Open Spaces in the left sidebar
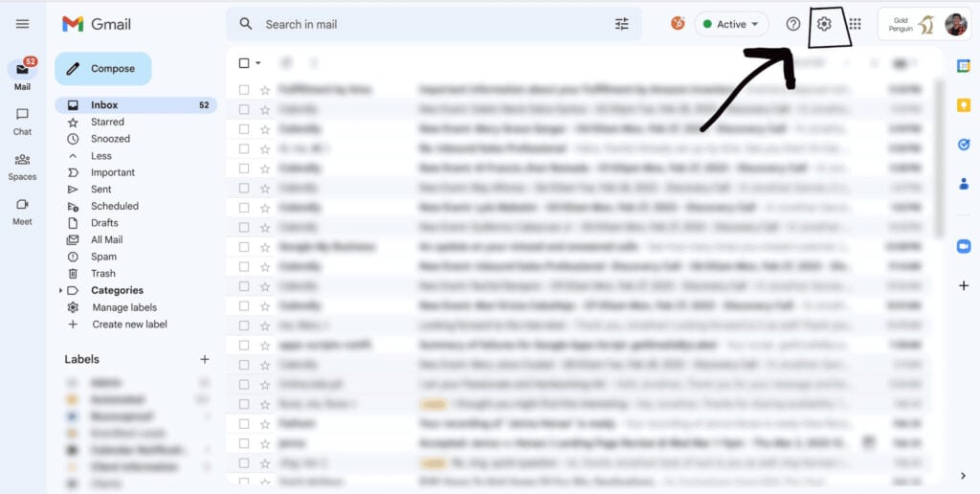The height and width of the screenshot is (494, 980). 22,166
